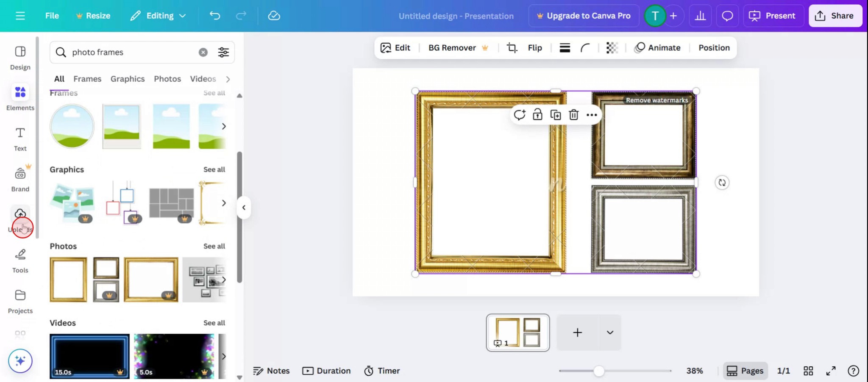
Task: Open the Editing mode dropdown
Action: pyautogui.click(x=158, y=16)
